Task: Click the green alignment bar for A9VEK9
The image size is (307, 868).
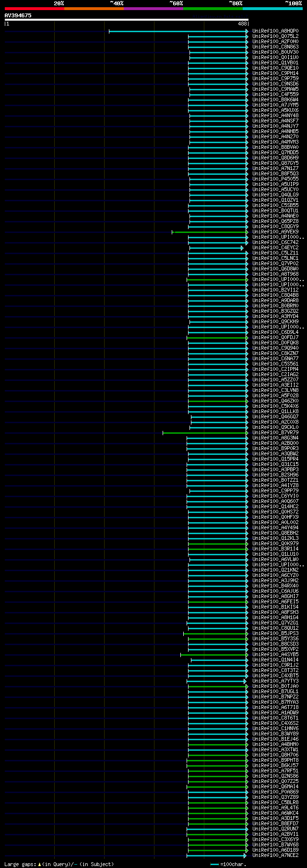Action: coord(210,232)
